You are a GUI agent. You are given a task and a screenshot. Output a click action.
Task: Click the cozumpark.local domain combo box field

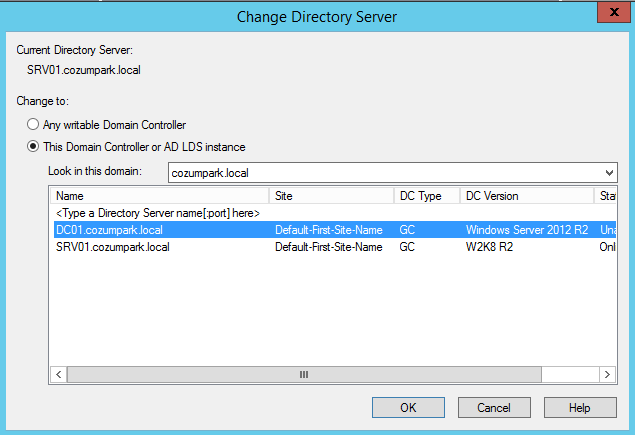pyautogui.click(x=392, y=173)
